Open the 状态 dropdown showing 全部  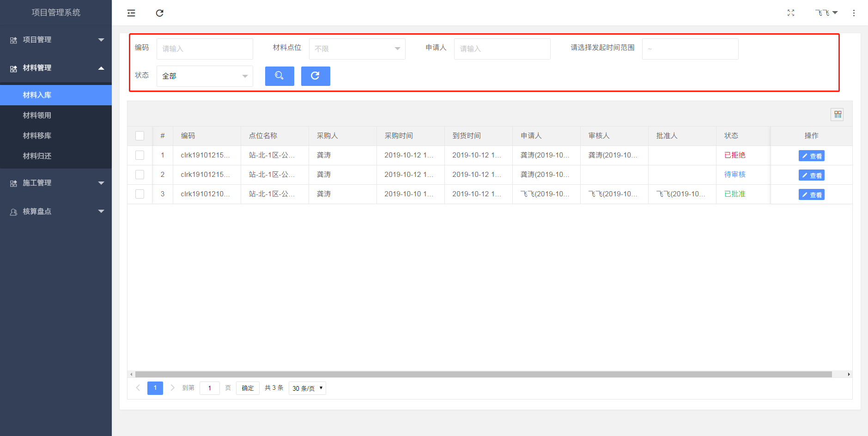click(x=205, y=76)
